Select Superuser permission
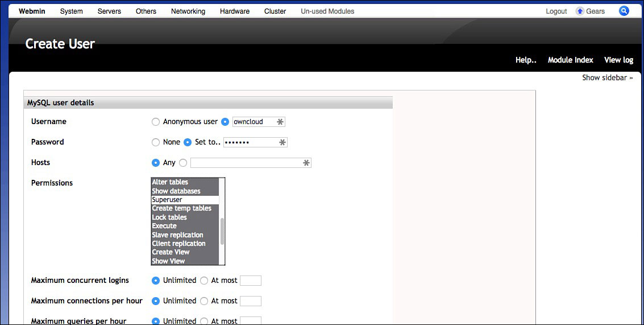The width and height of the screenshot is (644, 325). click(185, 200)
